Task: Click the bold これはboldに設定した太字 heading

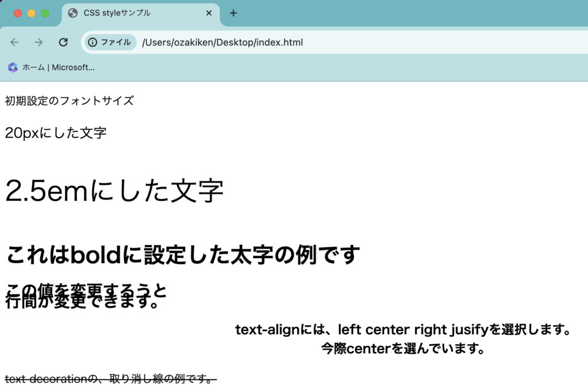Action: pyautogui.click(x=183, y=255)
